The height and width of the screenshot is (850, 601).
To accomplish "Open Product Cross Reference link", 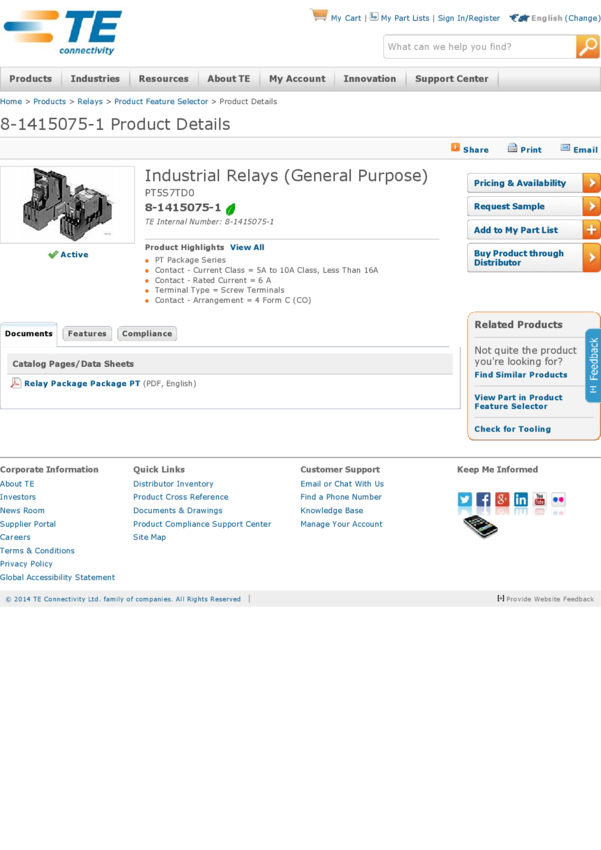I will (x=180, y=497).
